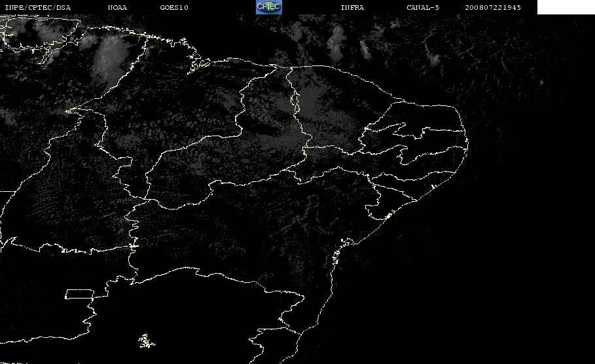Screen dimensions: 595x364
Task: Select the GOES10 satellite label
Action: pos(174,7)
